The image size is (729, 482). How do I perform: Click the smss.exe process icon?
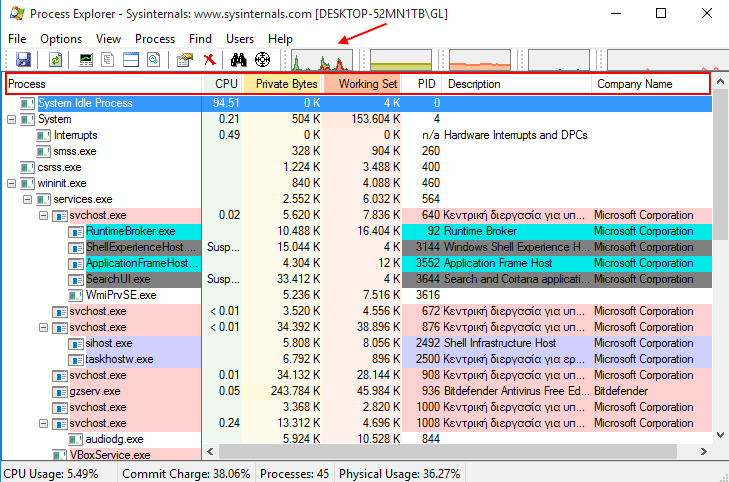click(x=43, y=152)
